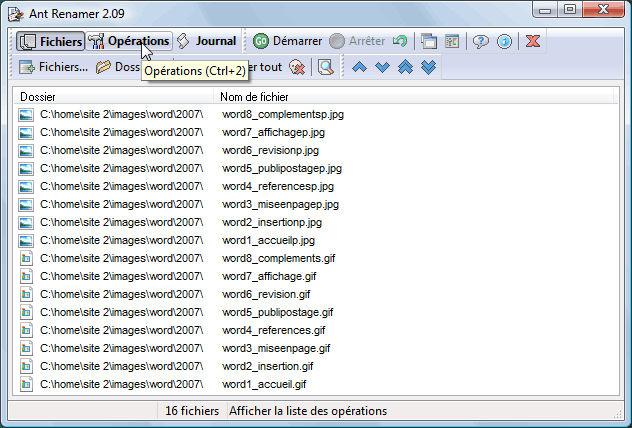The height and width of the screenshot is (428, 632).
Task: Show the Journal tab
Action: click(207, 41)
